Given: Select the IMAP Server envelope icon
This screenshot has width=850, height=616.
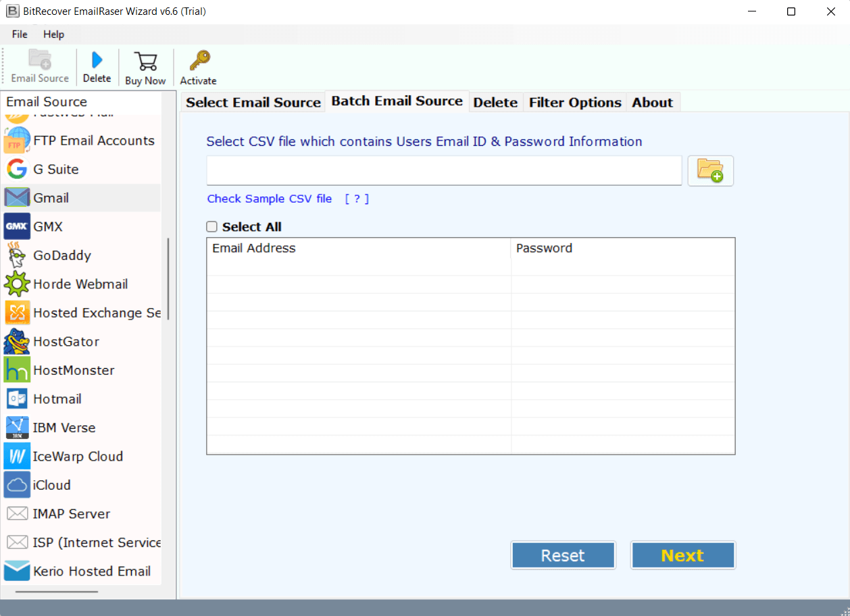Looking at the screenshot, I should (17, 513).
